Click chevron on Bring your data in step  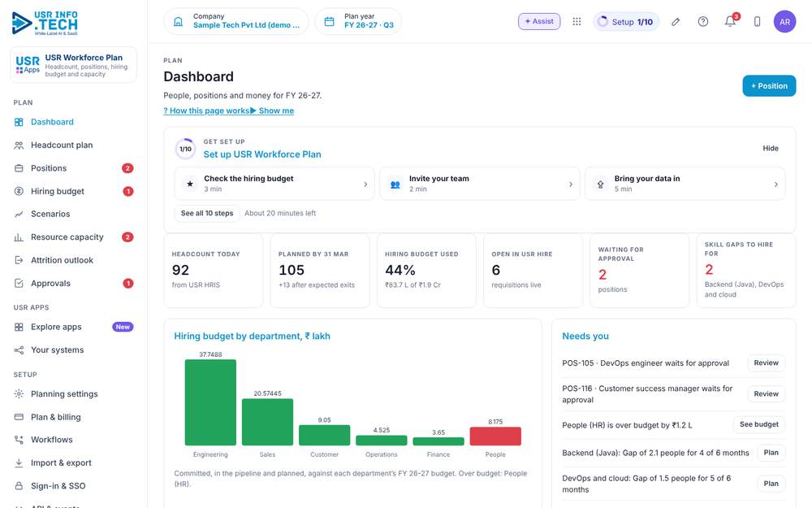[x=775, y=184]
